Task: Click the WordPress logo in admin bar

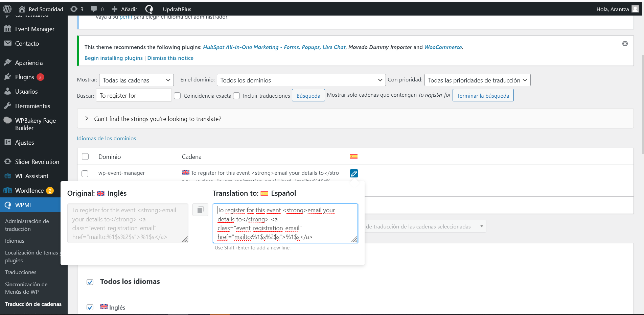Action: pyautogui.click(x=7, y=9)
